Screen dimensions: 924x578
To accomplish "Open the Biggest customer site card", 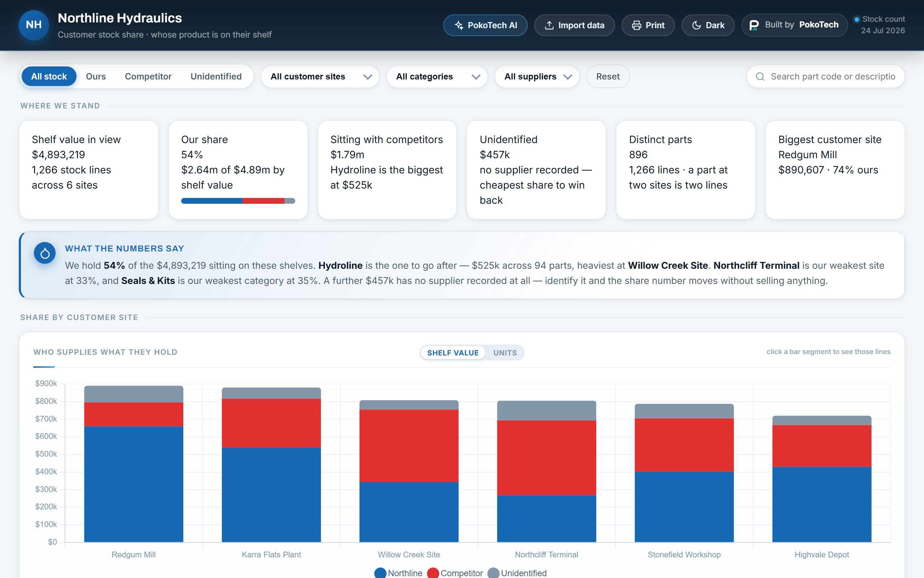I will 835,170.
